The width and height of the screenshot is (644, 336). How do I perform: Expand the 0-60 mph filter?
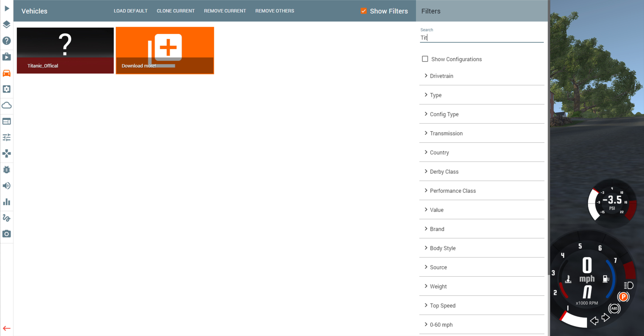482,325
